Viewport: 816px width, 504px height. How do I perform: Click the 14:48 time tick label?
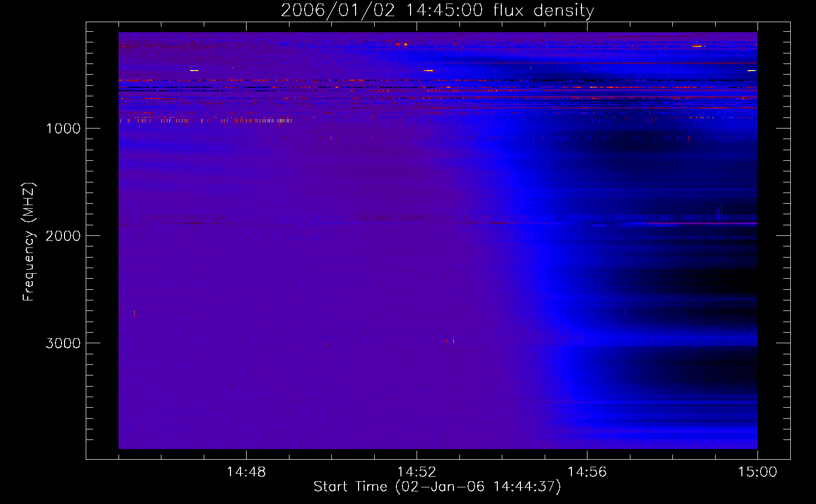click(x=246, y=472)
